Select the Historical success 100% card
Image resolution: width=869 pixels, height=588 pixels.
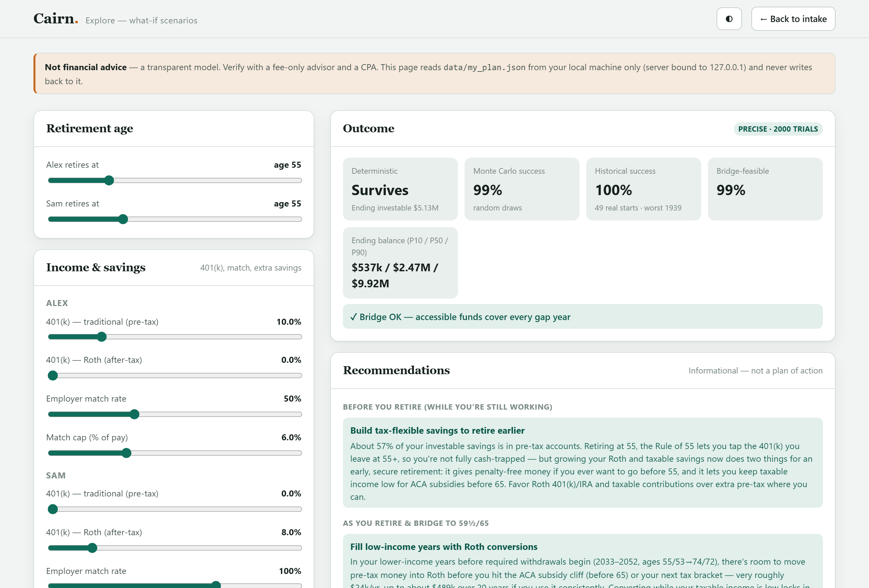[643, 189]
